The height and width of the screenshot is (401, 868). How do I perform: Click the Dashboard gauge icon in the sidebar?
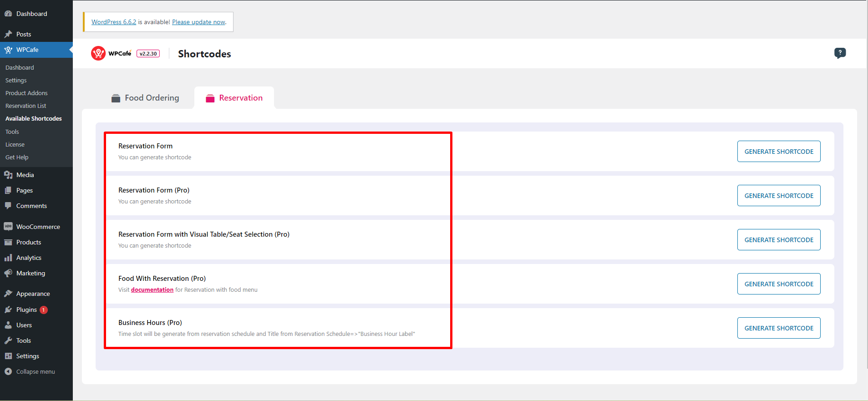tap(8, 14)
